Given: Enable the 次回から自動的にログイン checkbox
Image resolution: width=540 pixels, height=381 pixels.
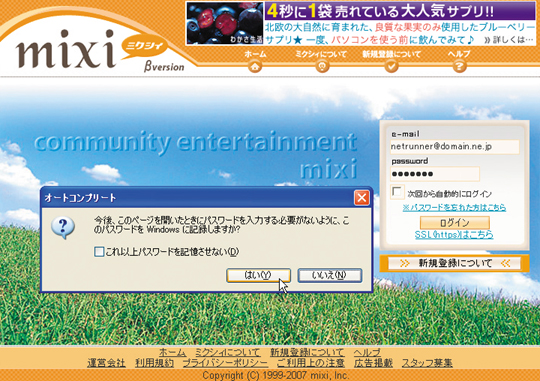Looking at the screenshot, I should (x=397, y=192).
